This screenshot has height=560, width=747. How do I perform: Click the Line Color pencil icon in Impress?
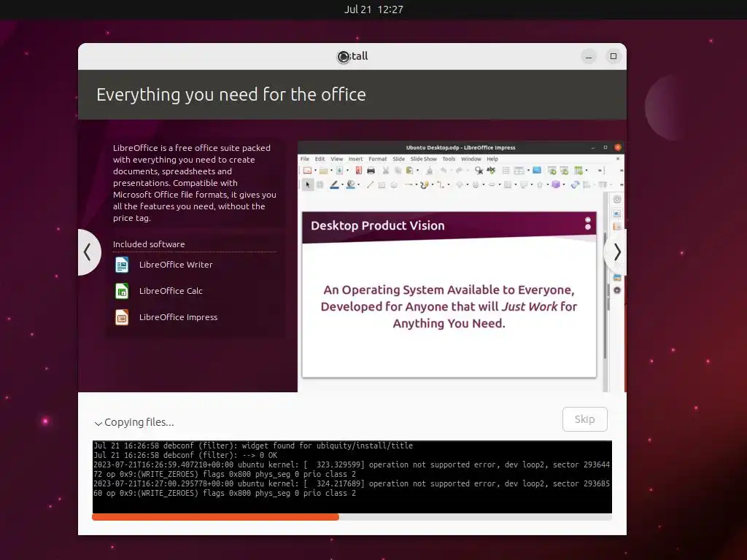(x=334, y=184)
